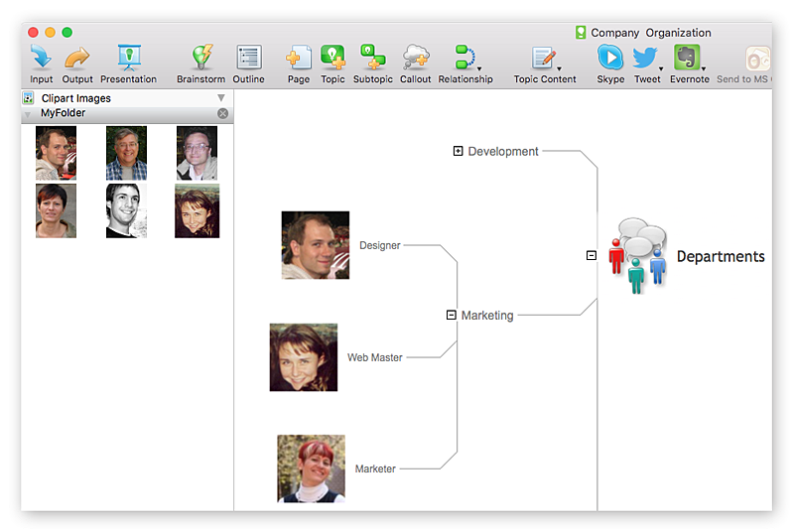Click the Clipart Images panel icon

tap(29, 97)
